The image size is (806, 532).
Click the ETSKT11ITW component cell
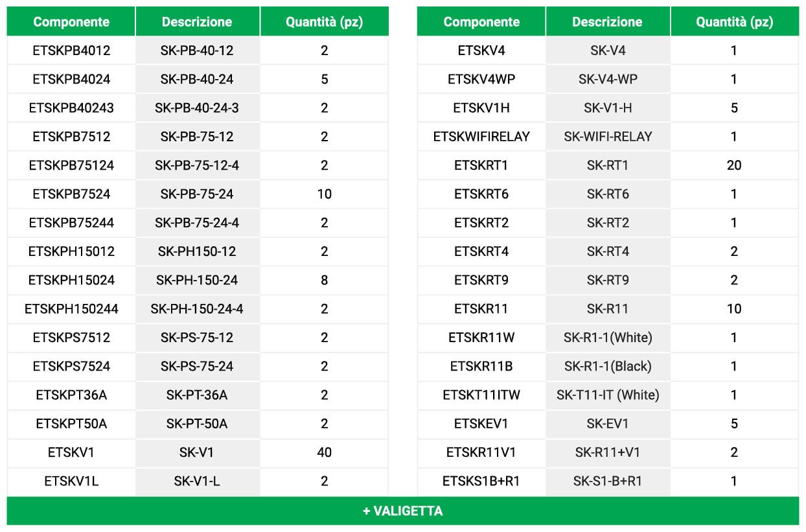481,395
